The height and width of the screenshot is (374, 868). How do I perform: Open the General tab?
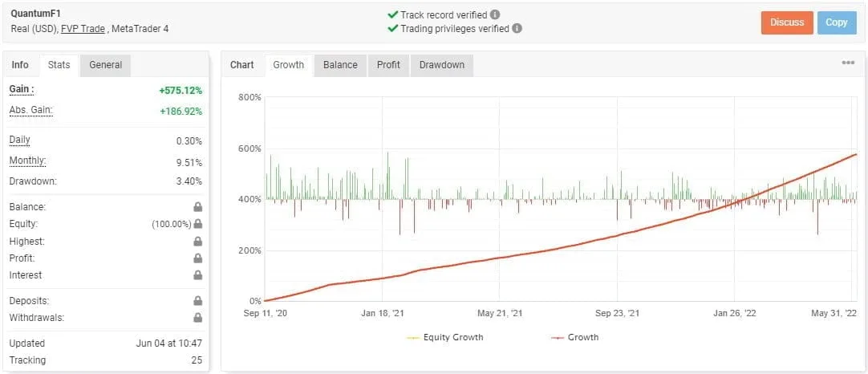(105, 65)
